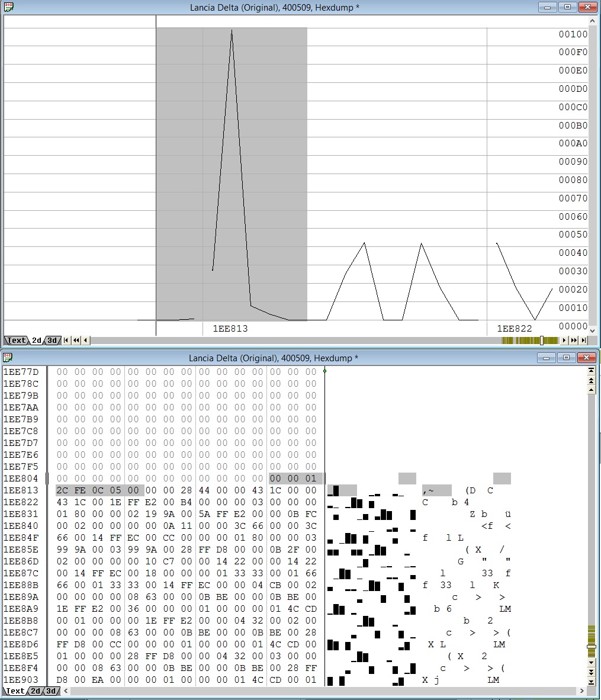
Task: Click horizontal scroll left arrow in bottom window
Action: (66, 691)
